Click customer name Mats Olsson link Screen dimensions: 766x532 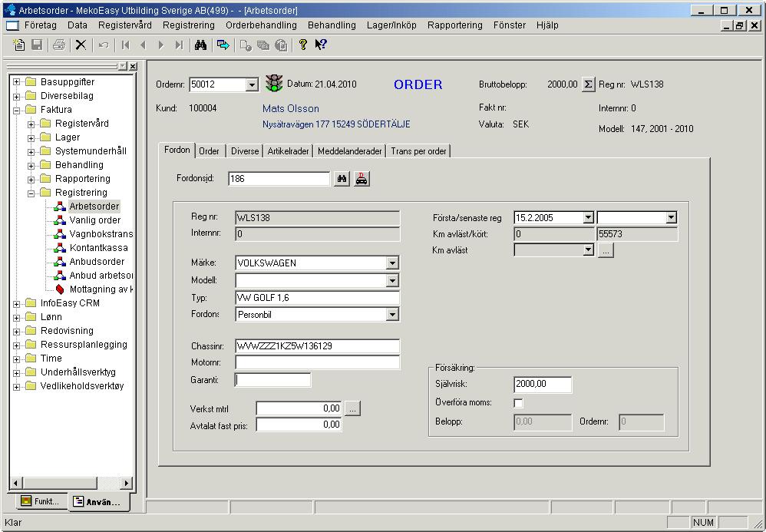pos(291,108)
